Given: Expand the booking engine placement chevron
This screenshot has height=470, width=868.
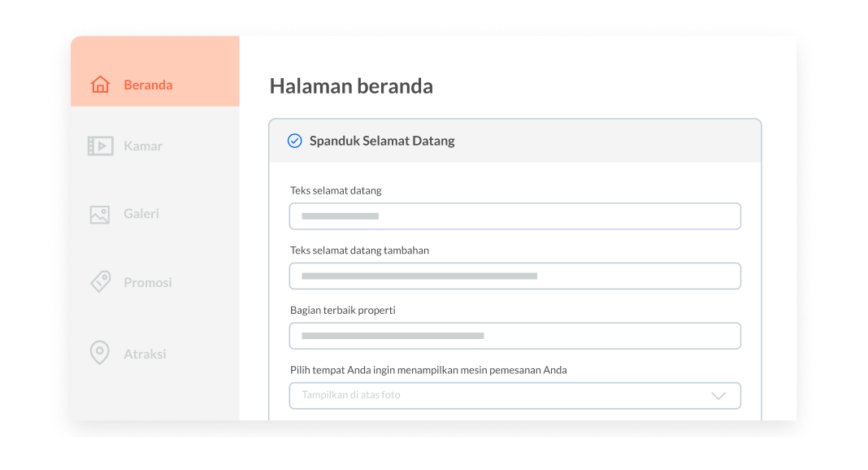Looking at the screenshot, I should [x=718, y=396].
